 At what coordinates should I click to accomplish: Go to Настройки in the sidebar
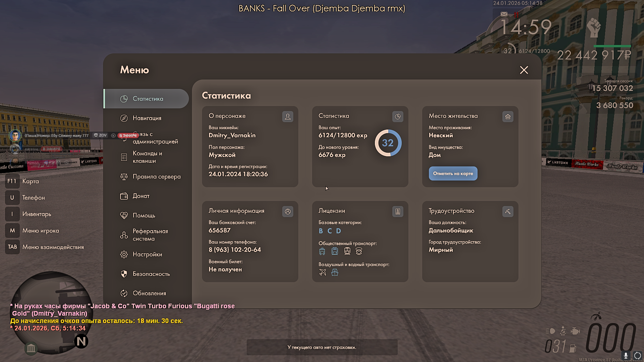pos(147,254)
